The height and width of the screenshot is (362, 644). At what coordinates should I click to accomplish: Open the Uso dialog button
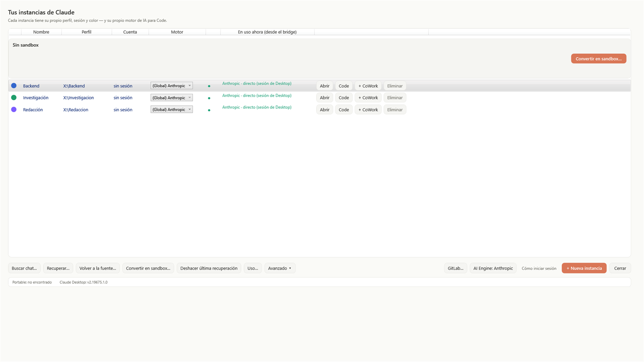[253, 268]
